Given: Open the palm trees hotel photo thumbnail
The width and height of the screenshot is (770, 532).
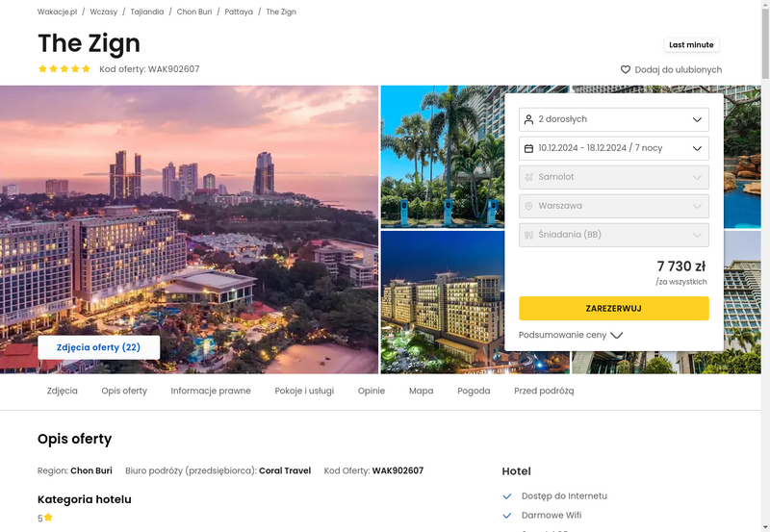Looking at the screenshot, I should click(443, 157).
